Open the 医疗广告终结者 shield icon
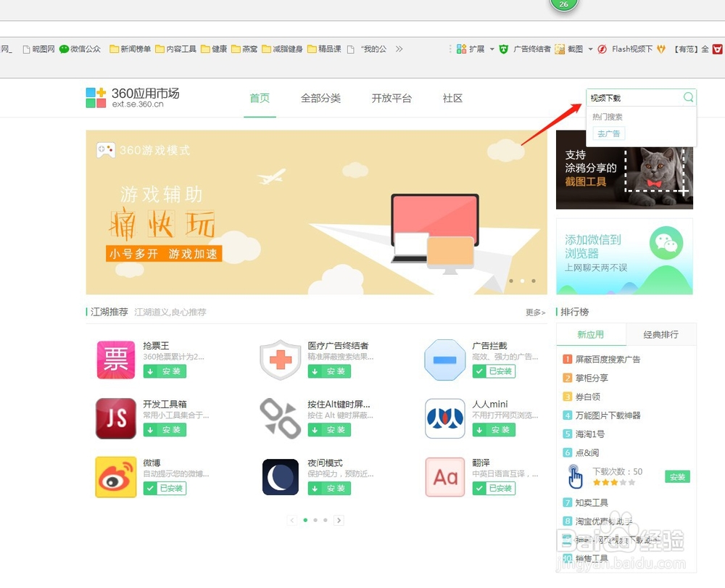Image resolution: width=725 pixels, height=588 pixels. pyautogui.click(x=280, y=360)
